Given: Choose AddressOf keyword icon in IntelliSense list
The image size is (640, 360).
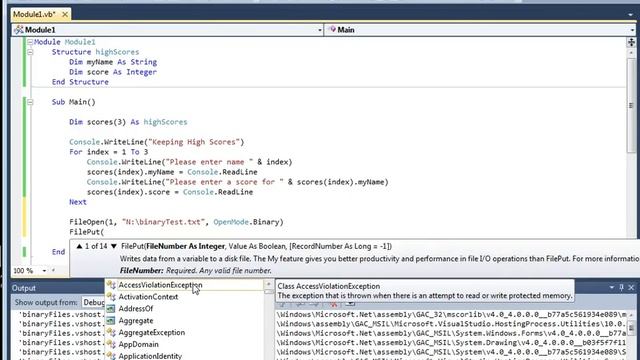Looking at the screenshot, I should [x=111, y=309].
